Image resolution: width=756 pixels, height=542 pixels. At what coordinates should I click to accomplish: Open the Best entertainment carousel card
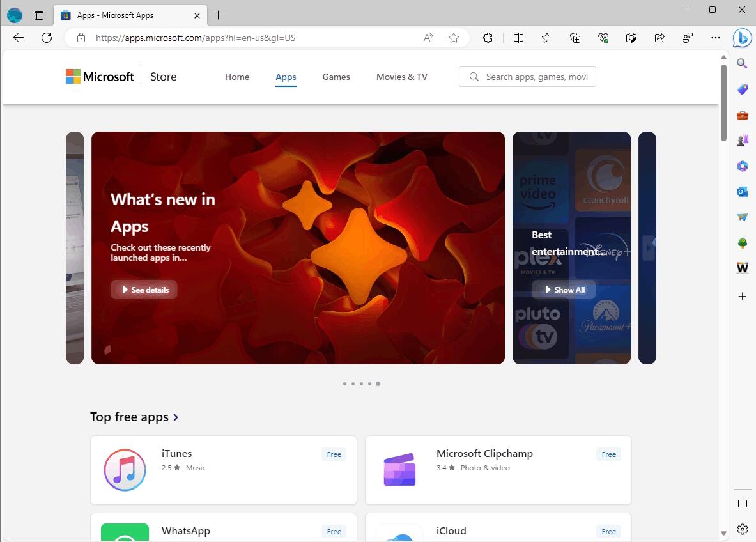pos(571,248)
